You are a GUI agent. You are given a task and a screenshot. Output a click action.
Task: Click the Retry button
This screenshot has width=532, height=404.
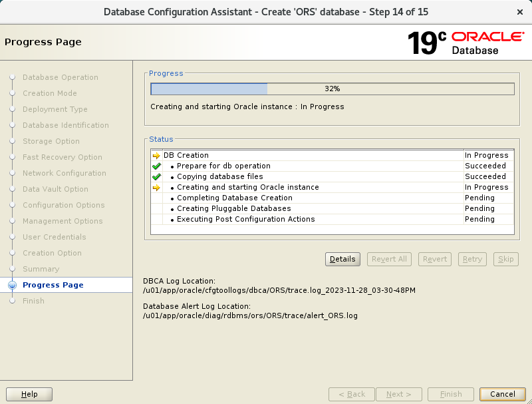pyautogui.click(x=472, y=259)
